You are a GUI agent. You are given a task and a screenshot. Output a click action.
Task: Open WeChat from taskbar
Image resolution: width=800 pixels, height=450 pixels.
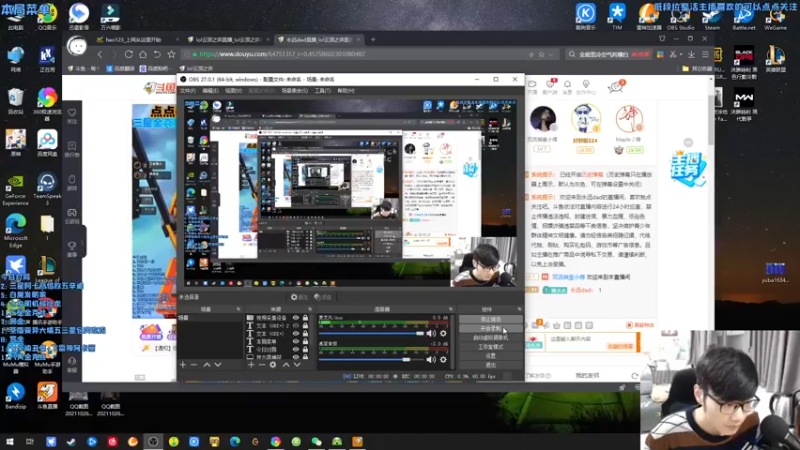pyautogui.click(x=316, y=441)
